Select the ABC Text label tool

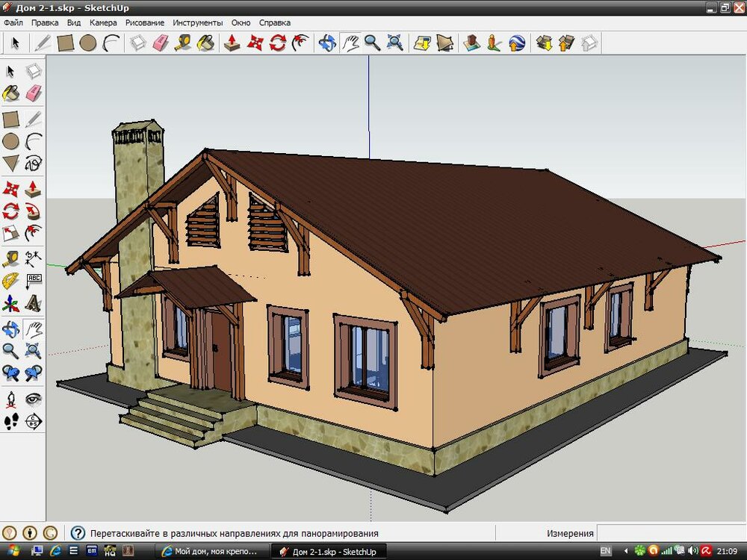34,281
